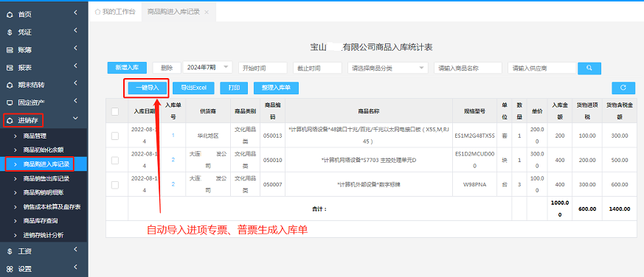Check the row for product 050013
The width and height of the screenshot is (644, 277).
115,136
